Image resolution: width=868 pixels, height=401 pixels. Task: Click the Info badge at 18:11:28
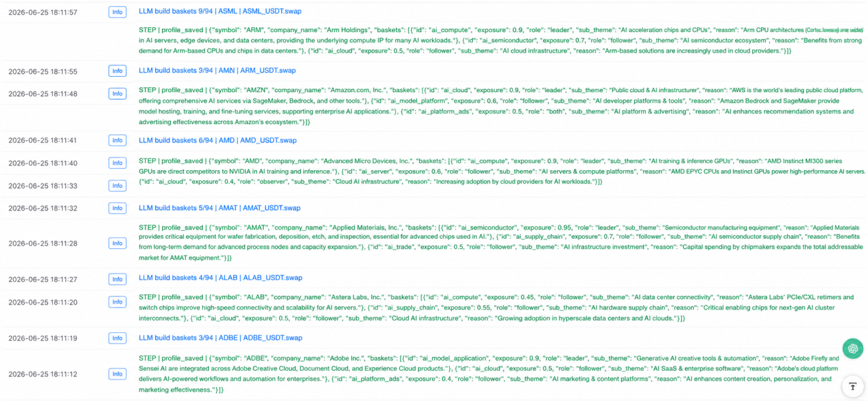tap(118, 244)
